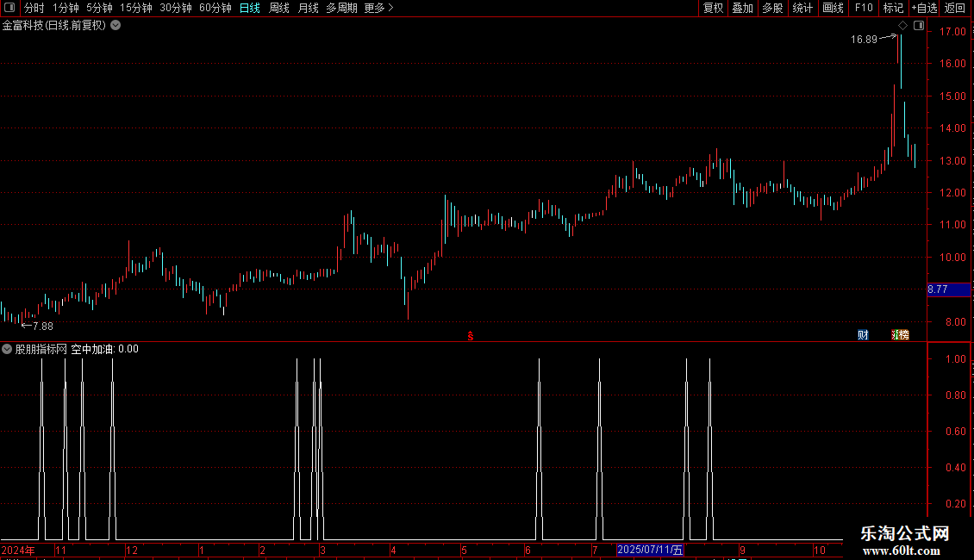
Task: Click the 0.60 indicator axis label
Action: tap(955, 431)
